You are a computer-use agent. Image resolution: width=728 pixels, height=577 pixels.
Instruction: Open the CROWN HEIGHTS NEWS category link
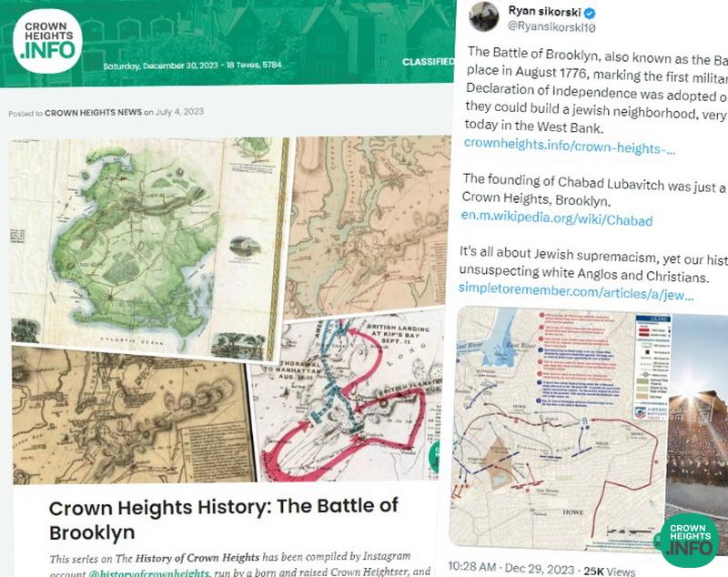tap(94, 112)
